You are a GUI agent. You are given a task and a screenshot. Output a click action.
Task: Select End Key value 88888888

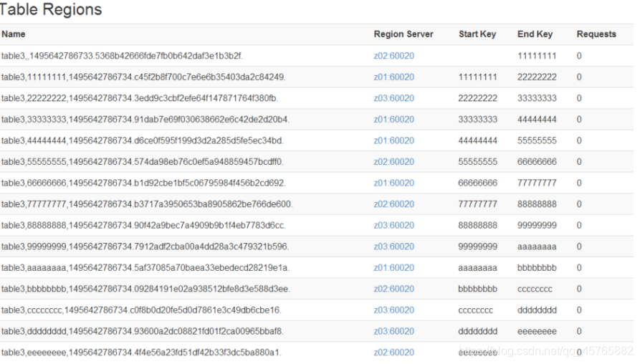pos(537,204)
